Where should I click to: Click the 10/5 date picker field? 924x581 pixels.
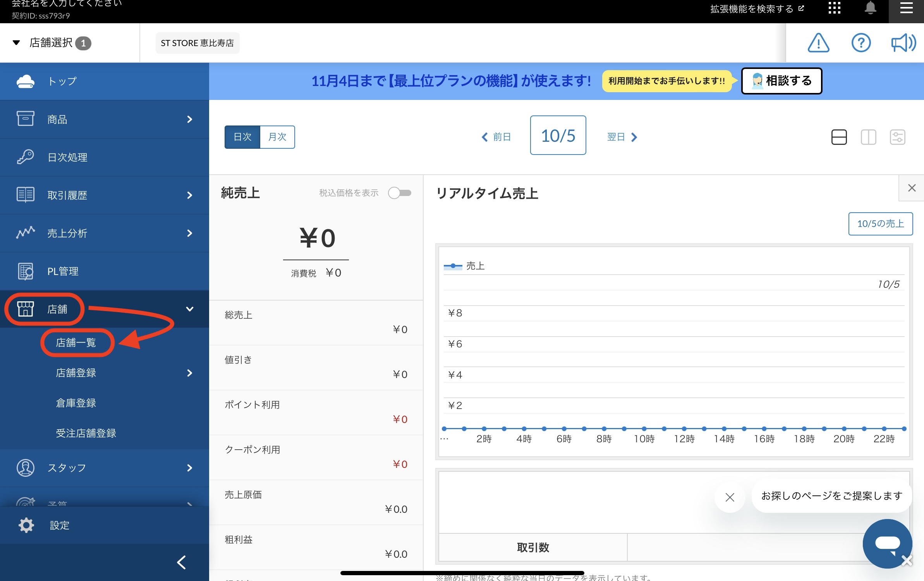pyautogui.click(x=558, y=136)
